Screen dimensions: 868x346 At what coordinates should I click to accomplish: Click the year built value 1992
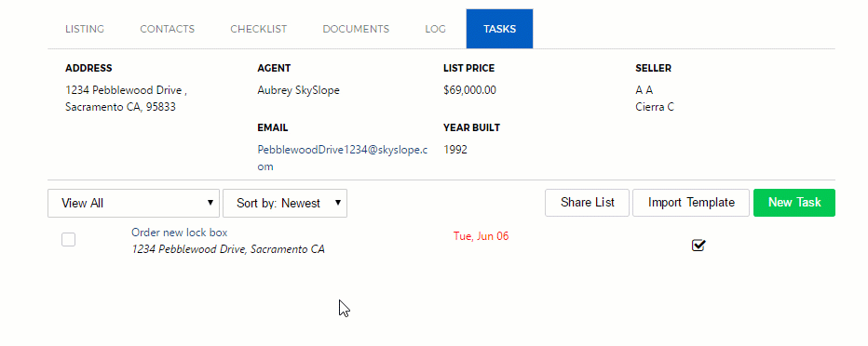click(x=455, y=150)
